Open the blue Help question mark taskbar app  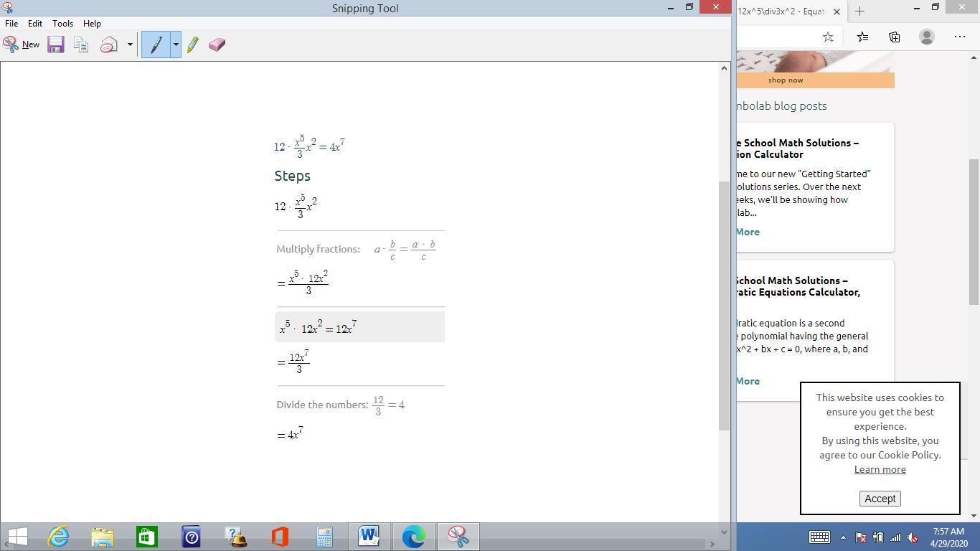[192, 536]
